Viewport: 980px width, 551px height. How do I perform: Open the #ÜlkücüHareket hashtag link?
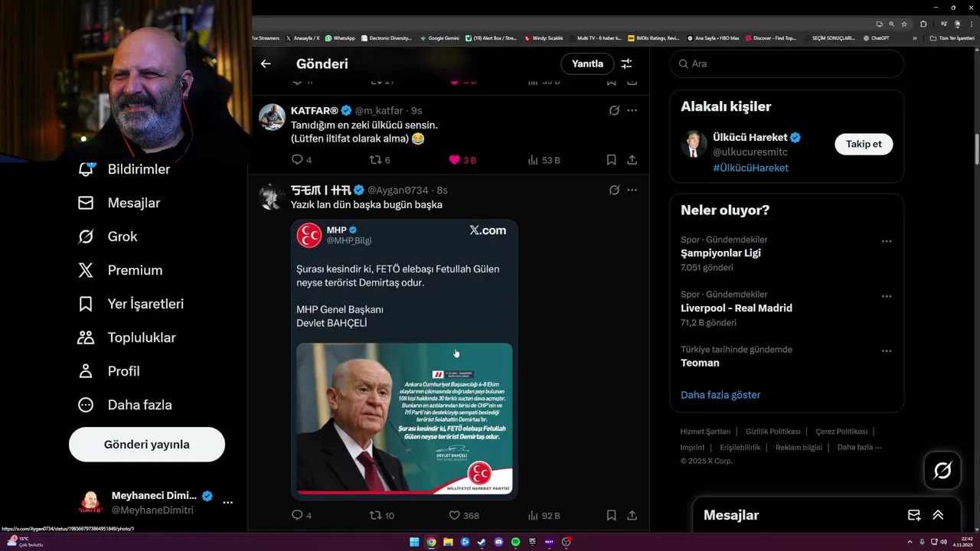(x=750, y=168)
